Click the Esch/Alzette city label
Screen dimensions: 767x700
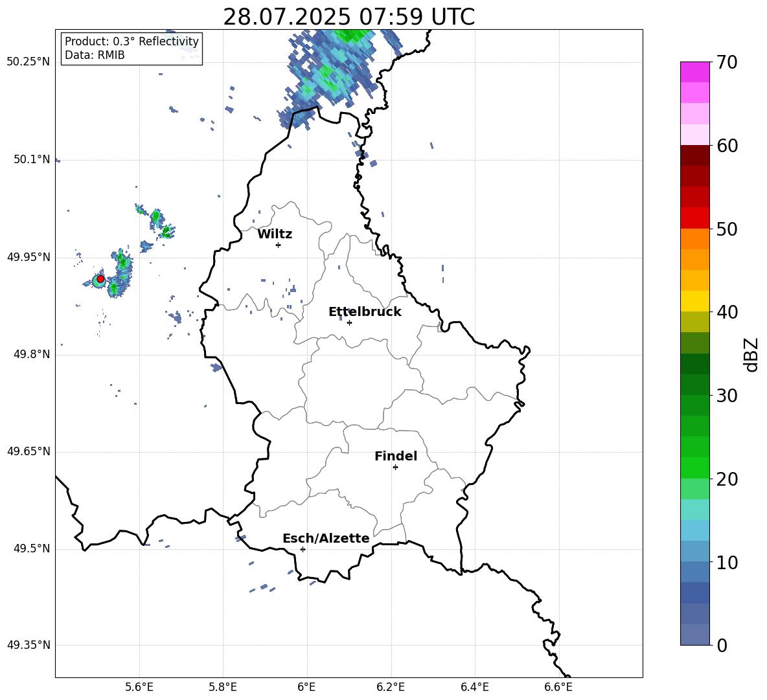tap(326, 539)
